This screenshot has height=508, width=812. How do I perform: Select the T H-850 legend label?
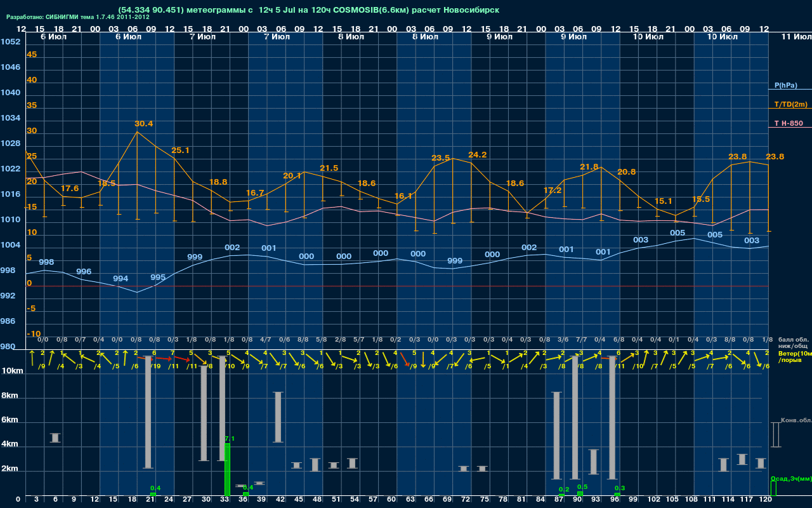(x=789, y=123)
